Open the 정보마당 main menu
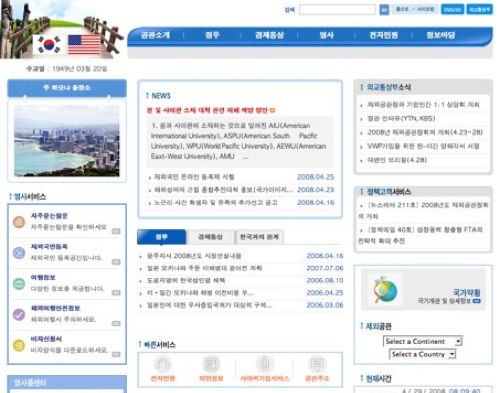The width and height of the screenshot is (500, 393). [x=441, y=35]
